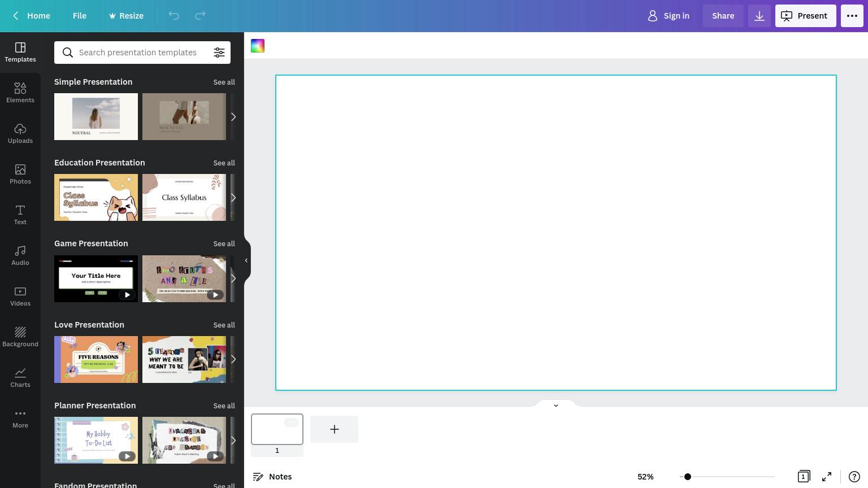Click the Redo arrow
The height and width of the screenshot is (488, 868).
200,16
